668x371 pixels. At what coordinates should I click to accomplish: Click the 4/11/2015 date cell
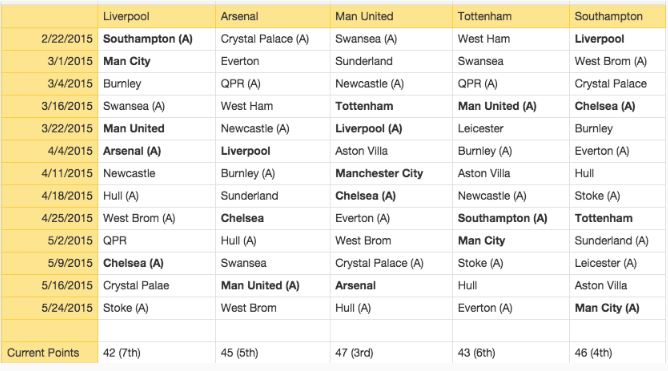coord(49,173)
